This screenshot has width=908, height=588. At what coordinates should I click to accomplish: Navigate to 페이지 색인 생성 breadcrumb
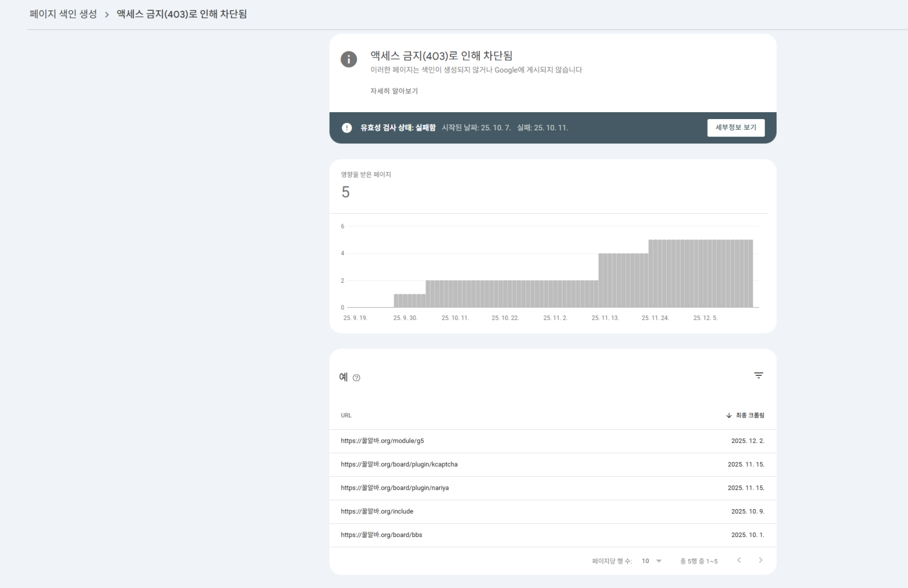63,14
